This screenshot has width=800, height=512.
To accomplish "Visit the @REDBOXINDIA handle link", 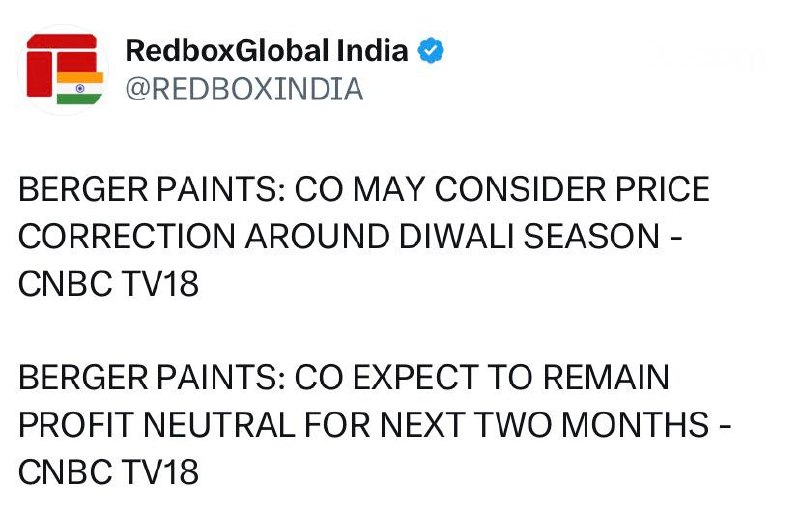I will [x=244, y=89].
